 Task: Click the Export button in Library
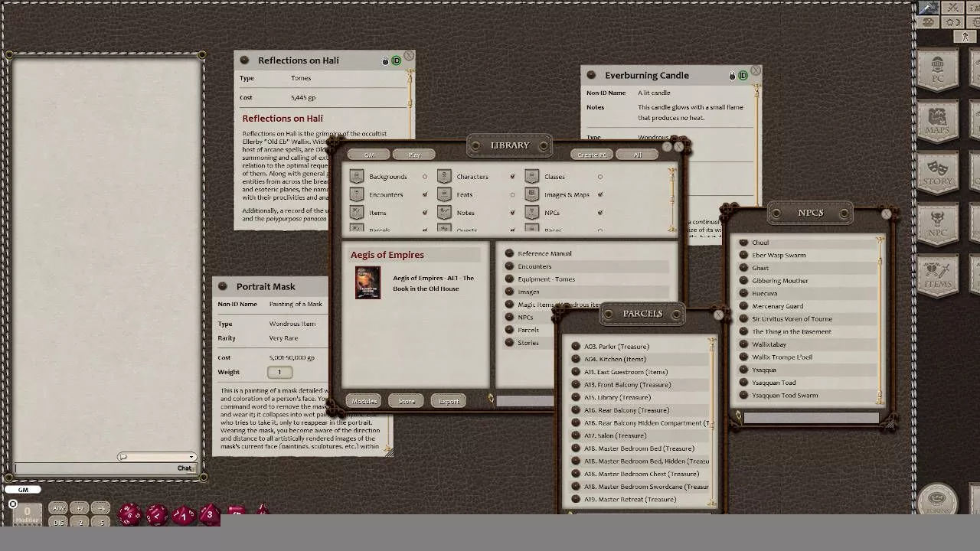(449, 401)
